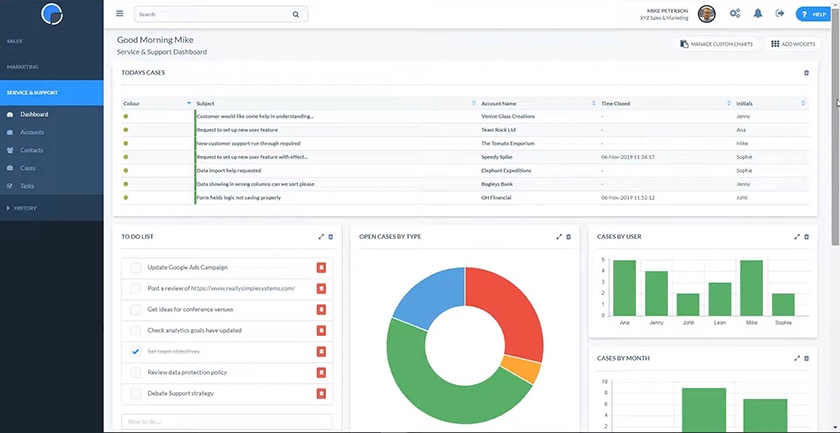Remove the Cases By Month widget
This screenshot has width=840, height=433.
(806, 358)
